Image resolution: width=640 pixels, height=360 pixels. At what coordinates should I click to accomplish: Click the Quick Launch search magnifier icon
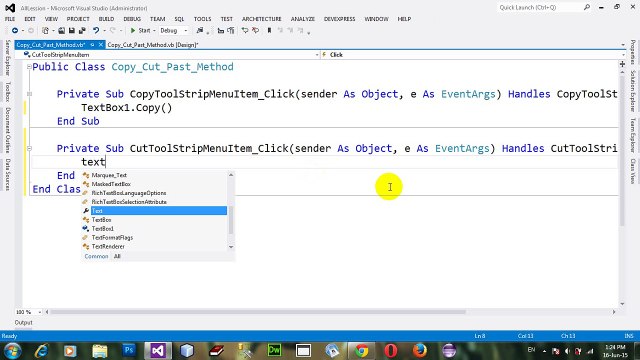click(587, 7)
